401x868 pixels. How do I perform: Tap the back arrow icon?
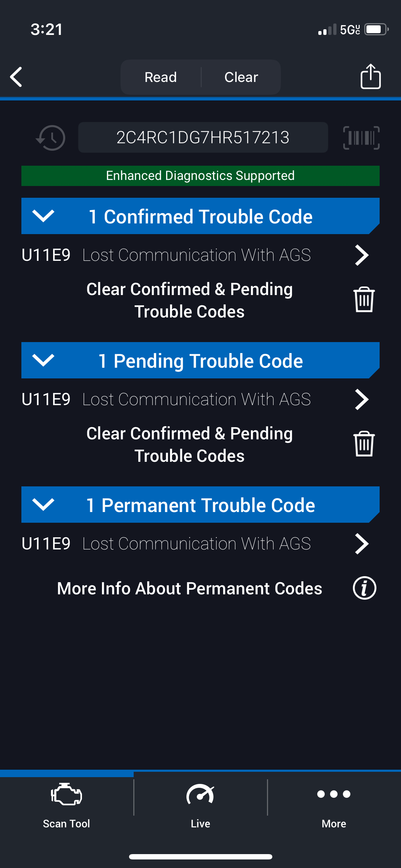(x=16, y=77)
